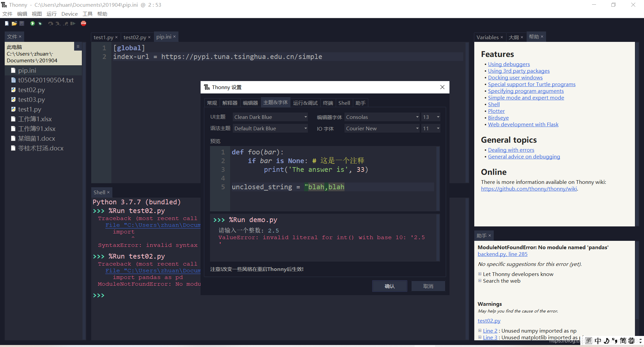Start debugging with the bug icon

pos(40,23)
